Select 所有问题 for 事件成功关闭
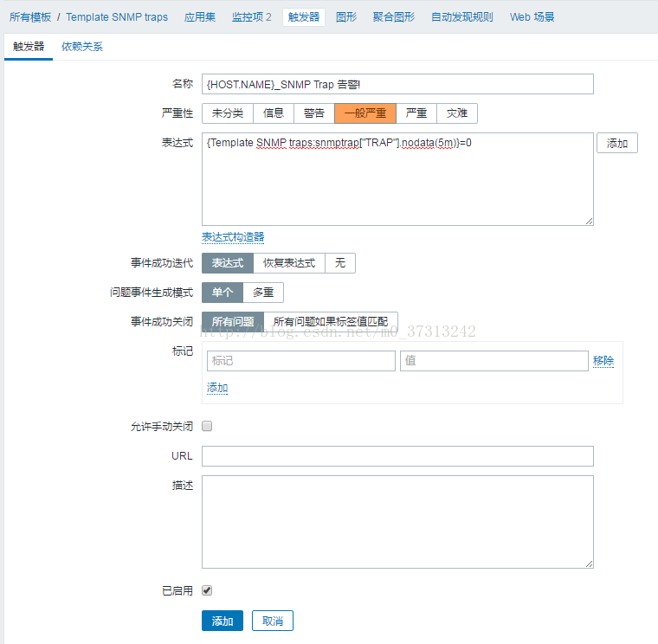658x644 pixels. click(x=233, y=322)
